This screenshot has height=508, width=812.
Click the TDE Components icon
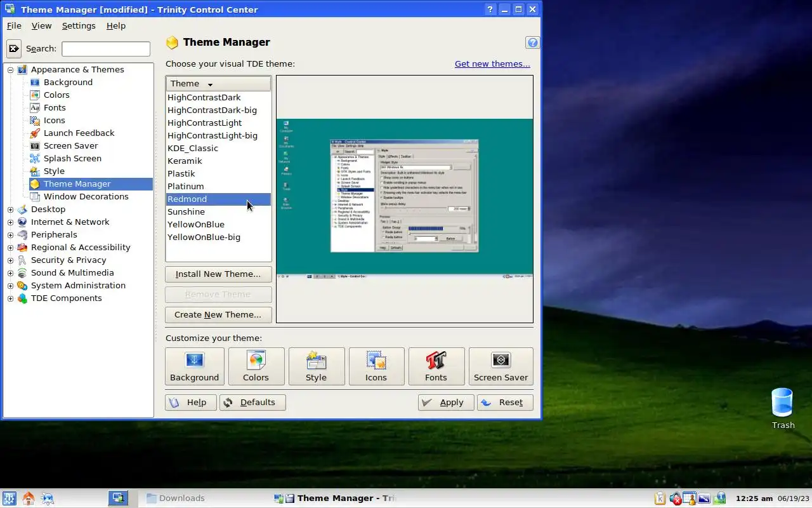pos(22,298)
